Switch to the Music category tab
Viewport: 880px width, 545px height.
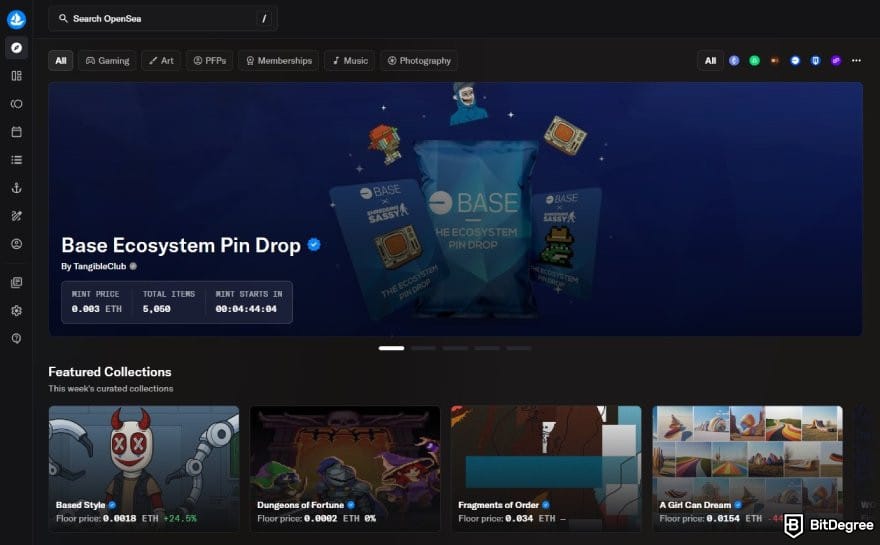349,61
